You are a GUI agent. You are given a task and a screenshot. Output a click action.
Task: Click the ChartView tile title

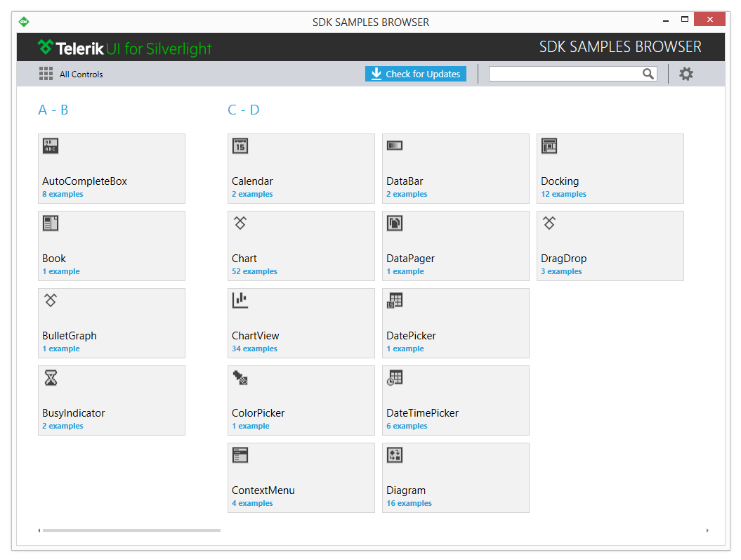[255, 336]
